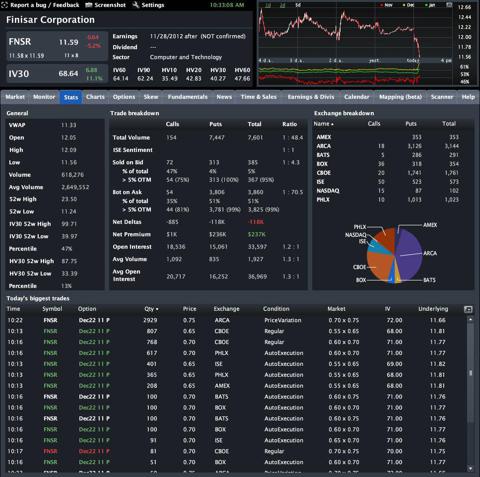This screenshot has height=477, width=480.
Task: Select the Stats tab
Action: [x=71, y=97]
